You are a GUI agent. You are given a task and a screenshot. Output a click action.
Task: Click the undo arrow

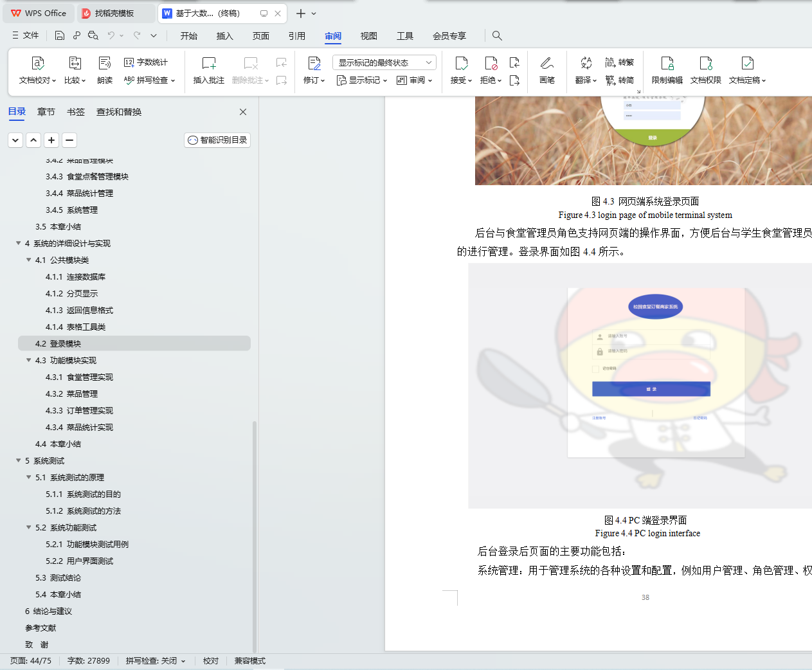tap(111, 35)
